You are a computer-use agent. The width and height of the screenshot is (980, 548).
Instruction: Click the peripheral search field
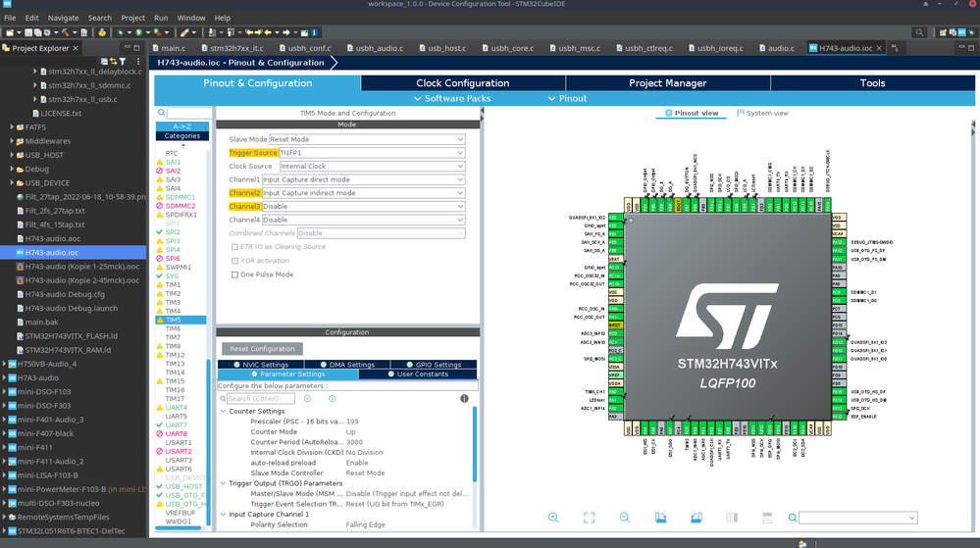189,113
